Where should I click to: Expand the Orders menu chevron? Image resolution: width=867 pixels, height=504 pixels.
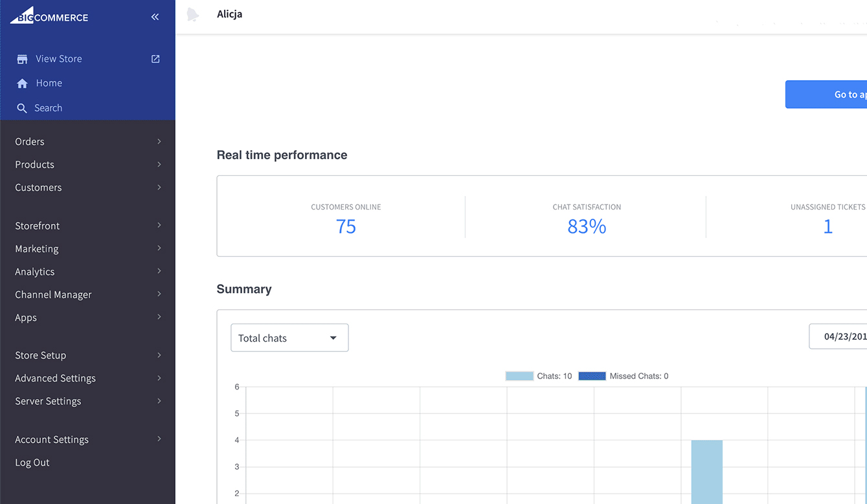coord(159,142)
